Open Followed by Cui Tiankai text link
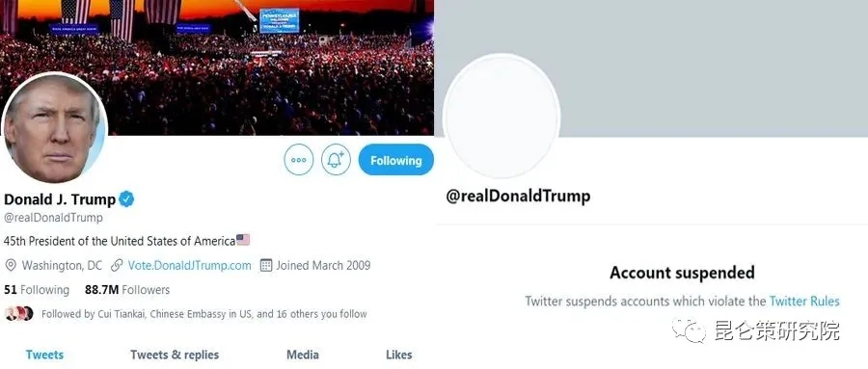The width and height of the screenshot is (868, 369). (204, 314)
